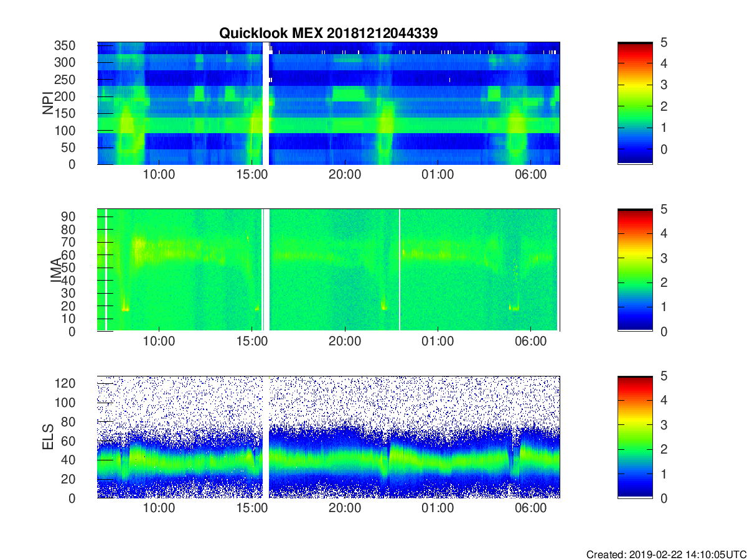Image resolution: width=747 pixels, height=560 pixels.
Task: Click the ELS panel colorbar
Action: [x=635, y=437]
